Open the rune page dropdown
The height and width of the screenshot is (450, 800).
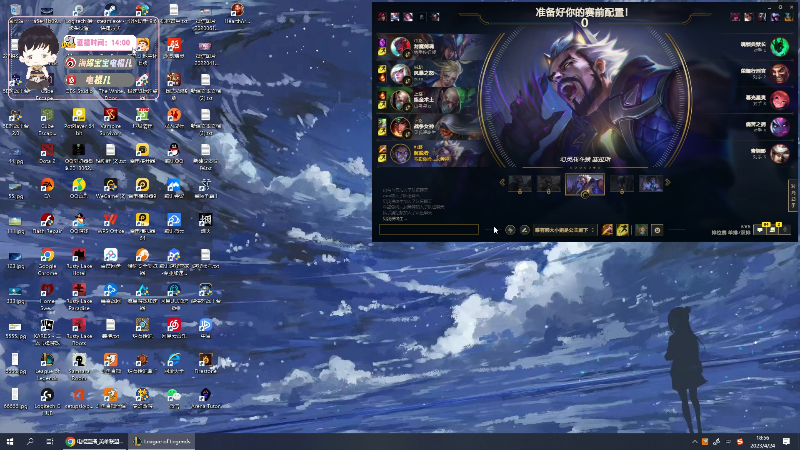[x=564, y=230]
